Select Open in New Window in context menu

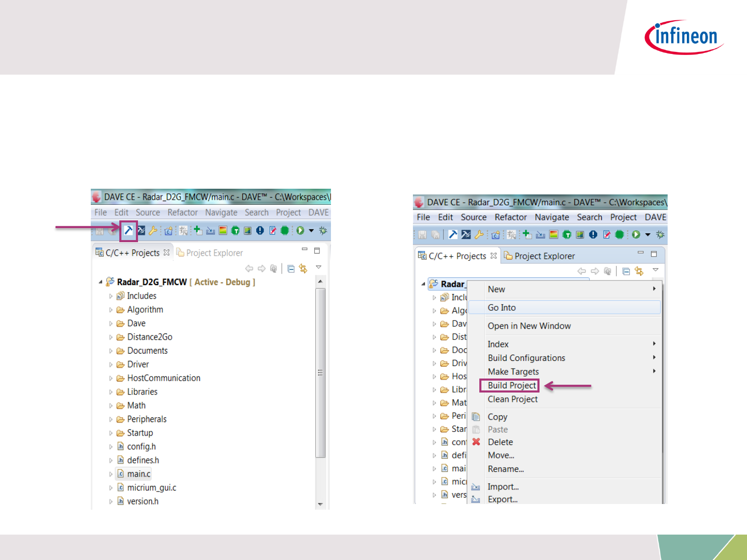tap(529, 326)
